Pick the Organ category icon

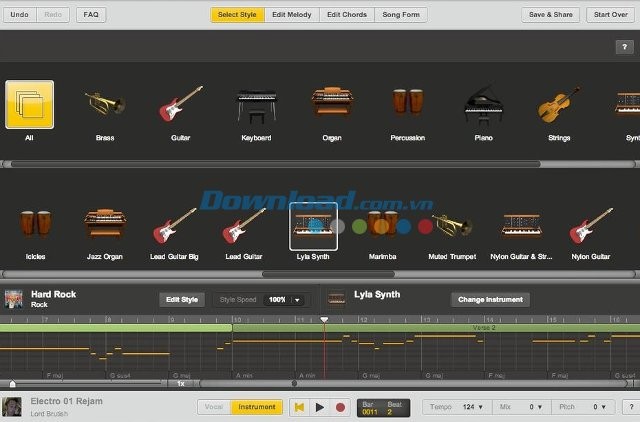pyautogui.click(x=332, y=101)
